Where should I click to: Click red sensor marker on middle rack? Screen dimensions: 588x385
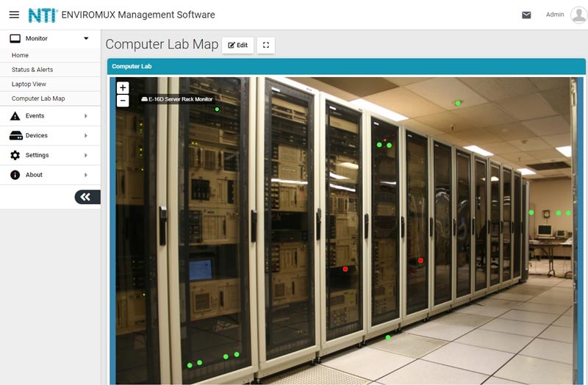[x=345, y=269]
